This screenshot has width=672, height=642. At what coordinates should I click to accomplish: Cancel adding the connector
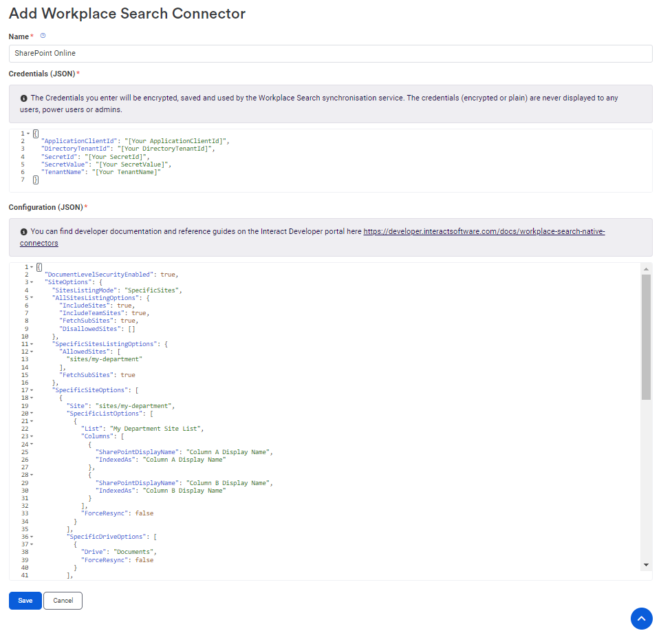(x=63, y=601)
